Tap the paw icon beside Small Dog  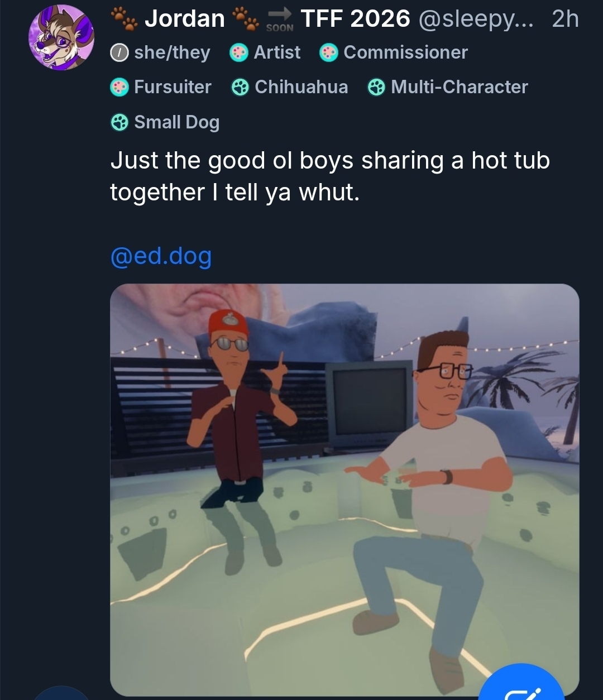[119, 122]
